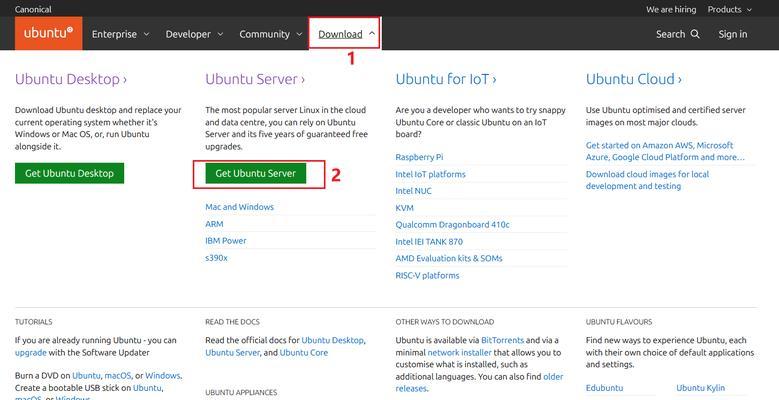The width and height of the screenshot is (779, 400).
Task: Click the network installer link
Action: pyautogui.click(x=460, y=353)
